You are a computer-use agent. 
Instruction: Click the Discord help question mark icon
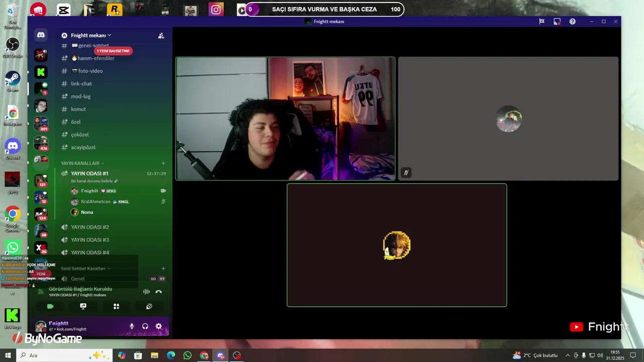(573, 22)
